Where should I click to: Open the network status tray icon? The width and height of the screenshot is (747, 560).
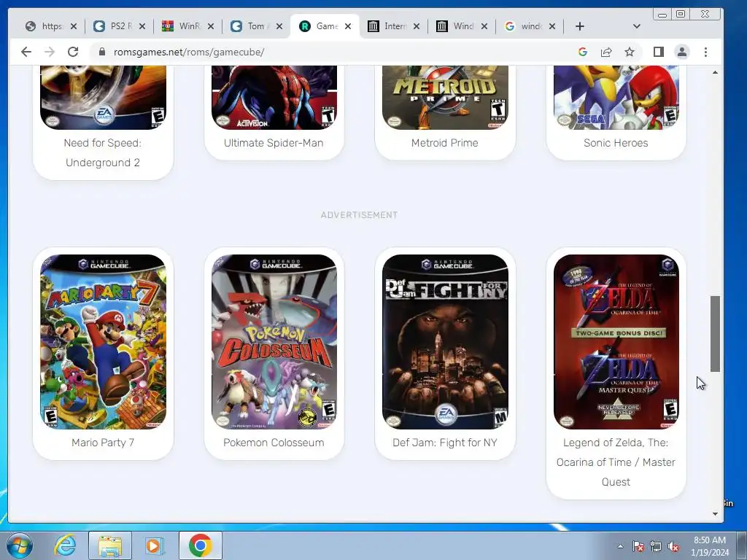(656, 547)
